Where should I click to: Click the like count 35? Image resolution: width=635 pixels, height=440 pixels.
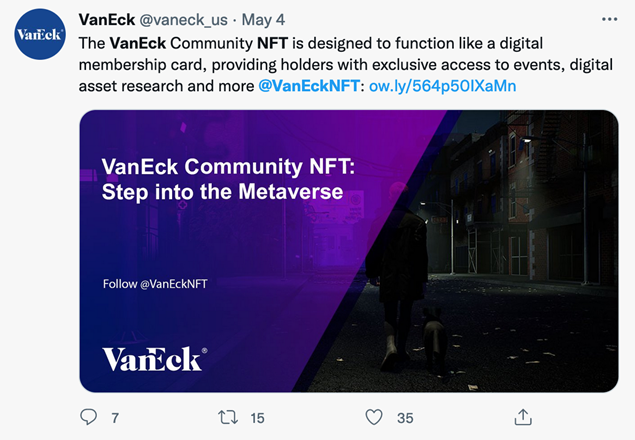(405, 418)
